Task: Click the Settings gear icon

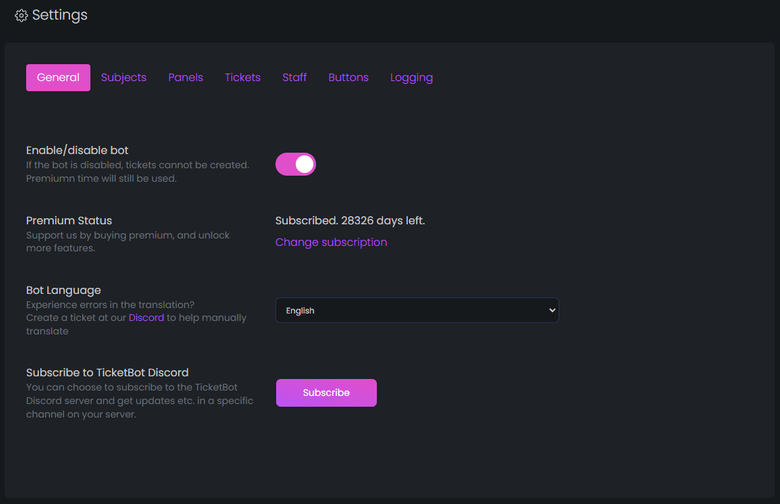Action: pos(21,16)
